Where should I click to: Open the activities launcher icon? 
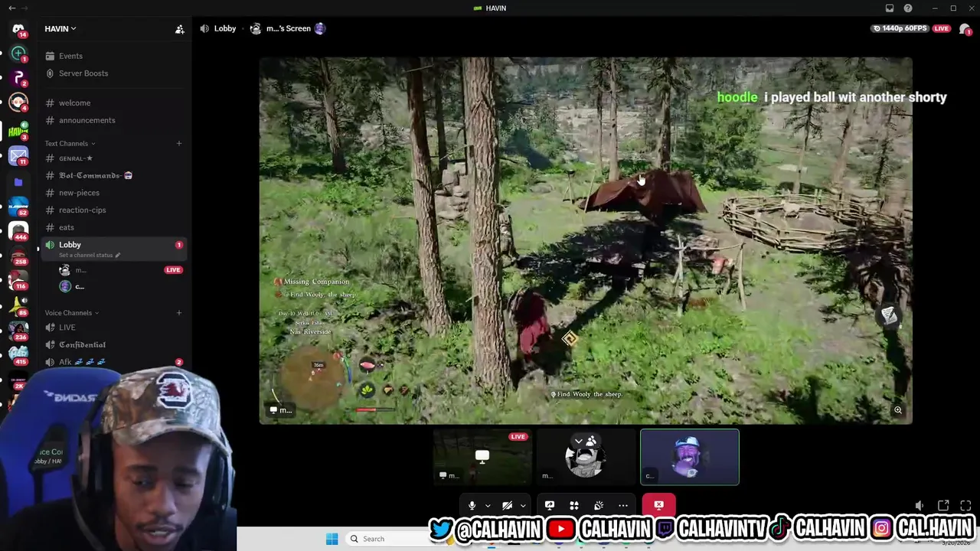pyautogui.click(x=574, y=505)
